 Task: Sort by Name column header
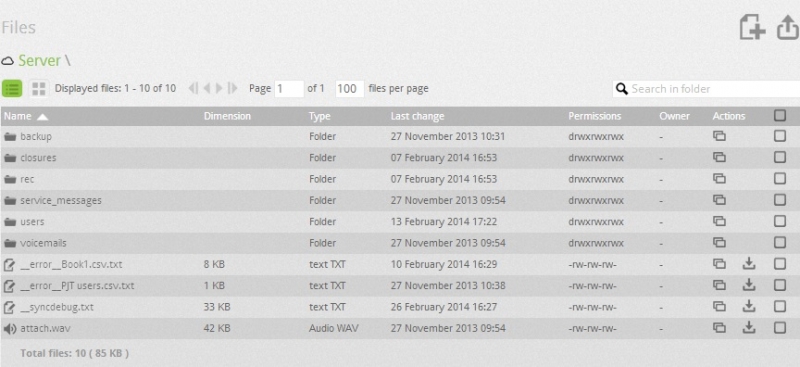[18, 116]
